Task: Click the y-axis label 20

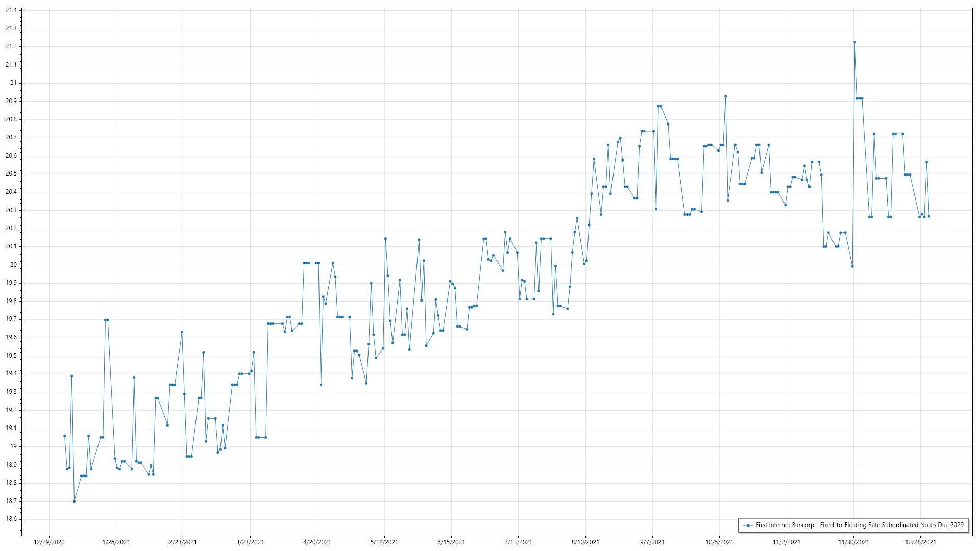Action: click(13, 265)
